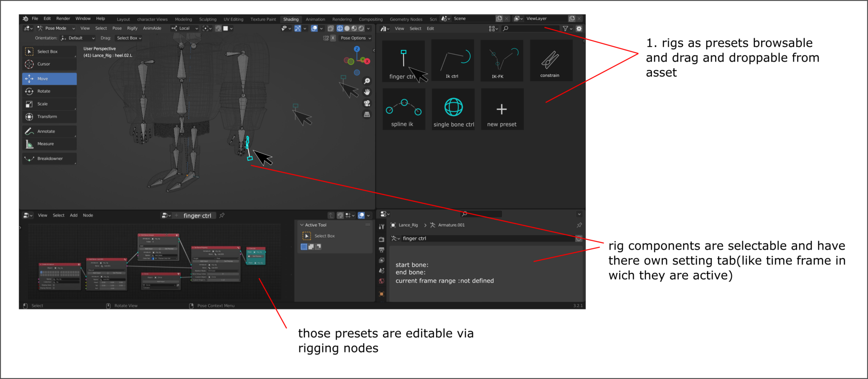Pin the finger ctrl node tree
The height and width of the screenshot is (379, 868).
point(222,216)
